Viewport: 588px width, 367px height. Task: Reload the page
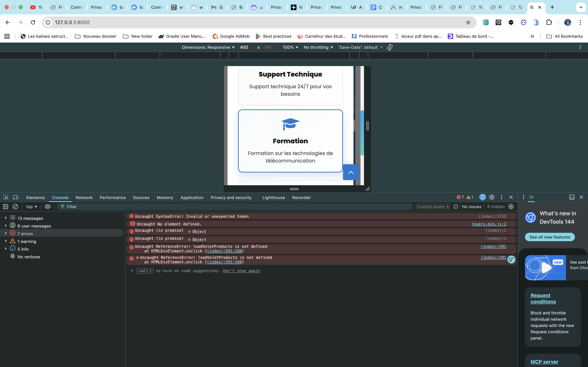click(33, 22)
